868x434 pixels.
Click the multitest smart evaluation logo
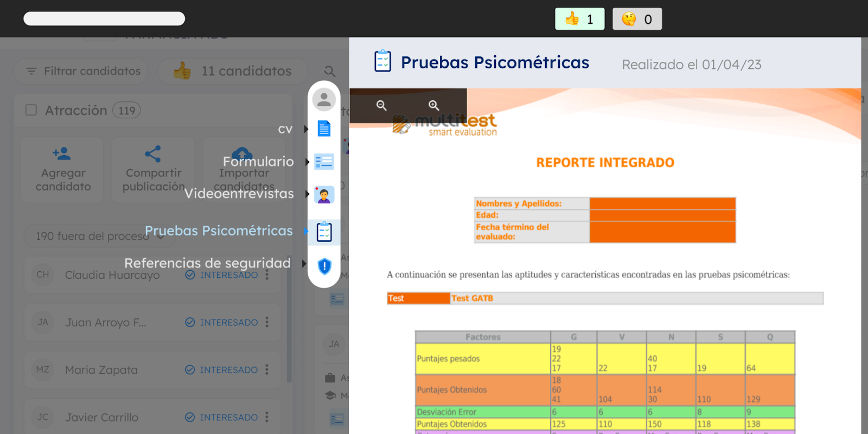(445, 125)
